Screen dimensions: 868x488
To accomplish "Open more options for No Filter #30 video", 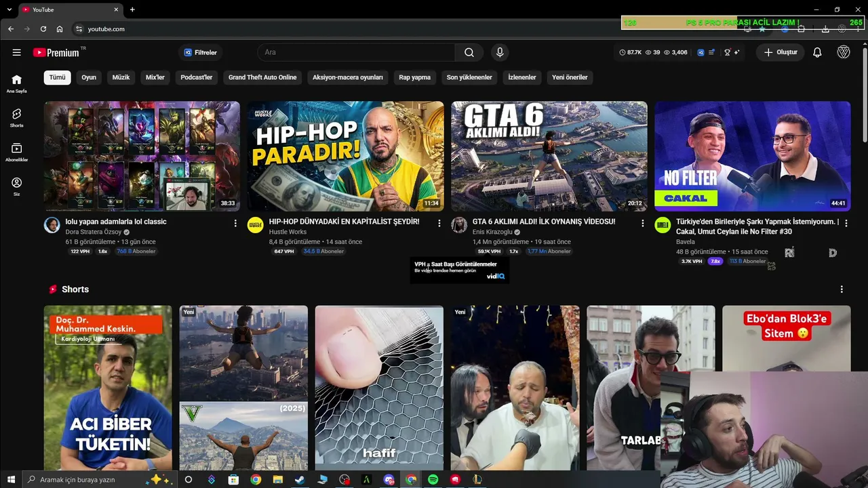I will (x=846, y=223).
